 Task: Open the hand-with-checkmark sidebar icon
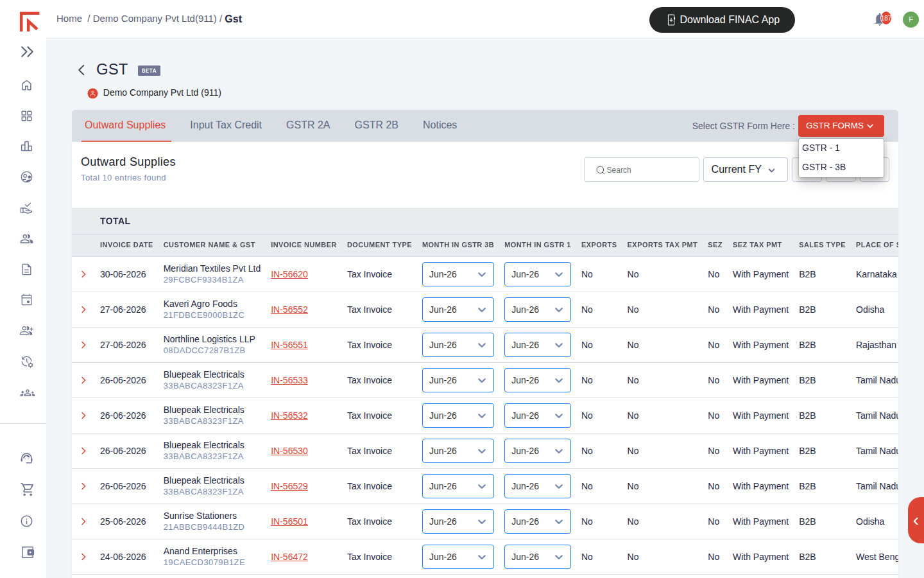click(x=26, y=208)
